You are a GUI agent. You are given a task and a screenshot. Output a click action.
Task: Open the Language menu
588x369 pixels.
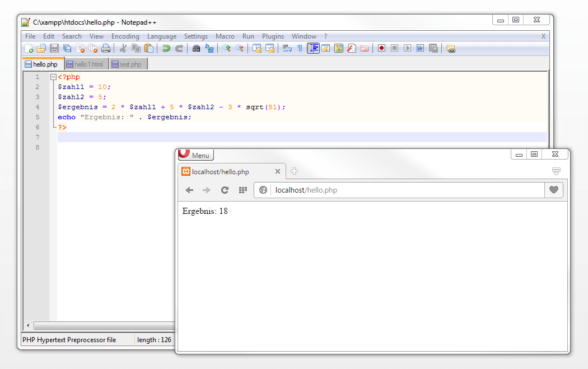162,36
